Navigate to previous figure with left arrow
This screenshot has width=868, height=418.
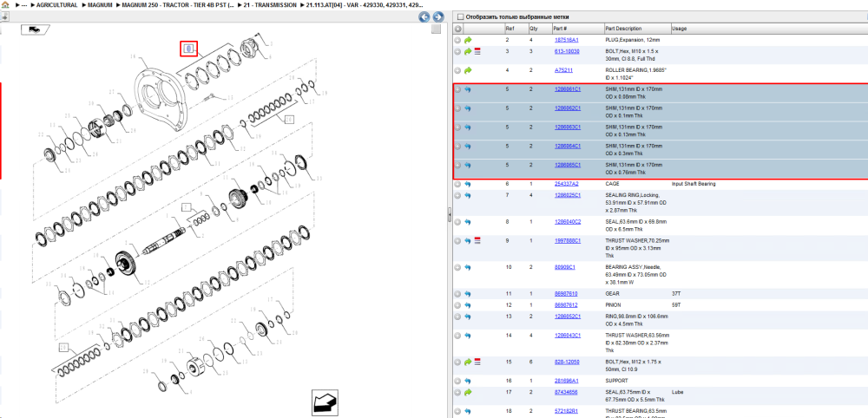(424, 17)
